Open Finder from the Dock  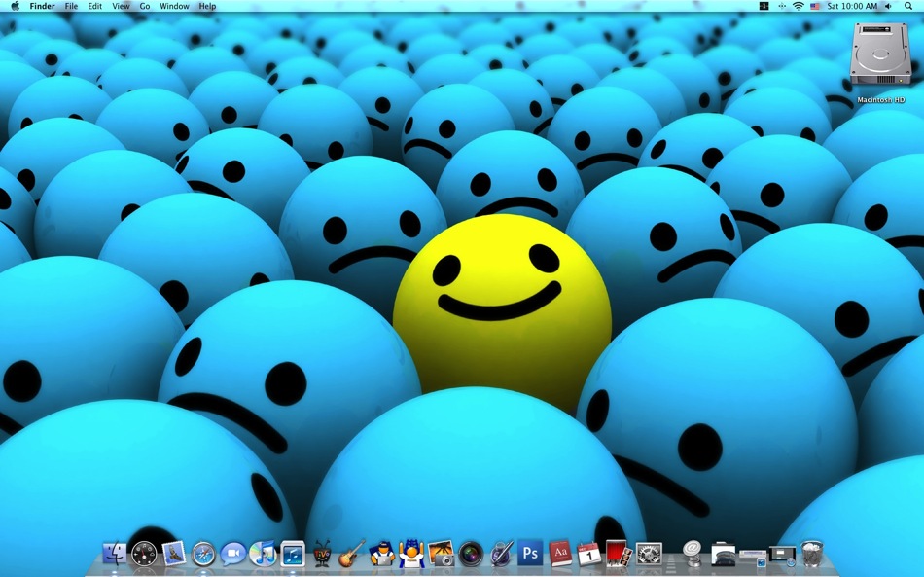point(115,554)
